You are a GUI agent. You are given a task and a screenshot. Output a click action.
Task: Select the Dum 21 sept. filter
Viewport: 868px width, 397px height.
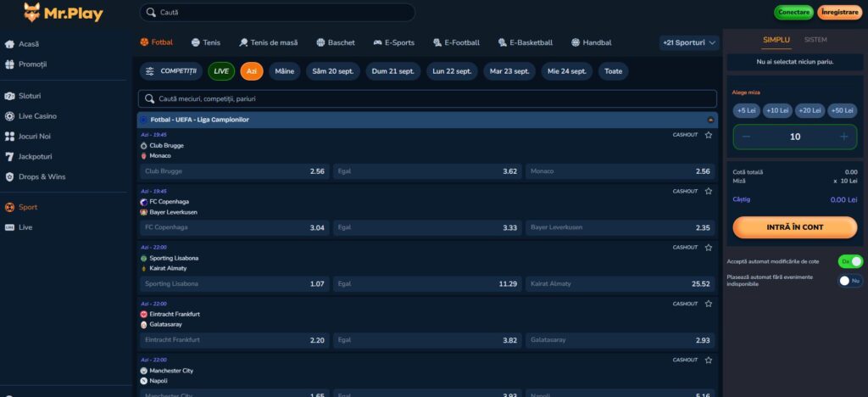(x=393, y=71)
